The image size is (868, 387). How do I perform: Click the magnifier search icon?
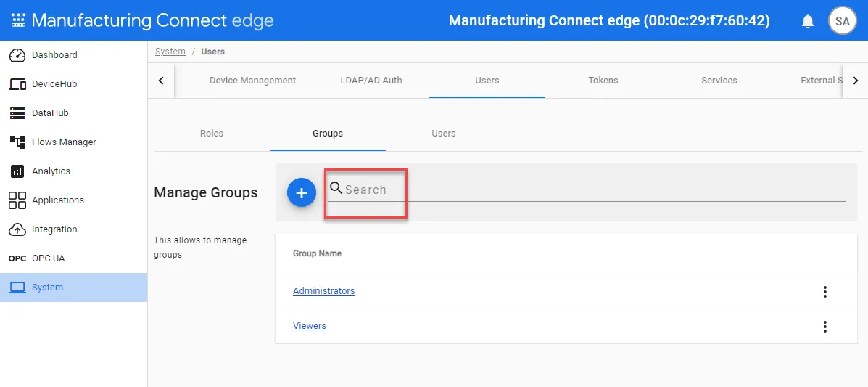(336, 188)
